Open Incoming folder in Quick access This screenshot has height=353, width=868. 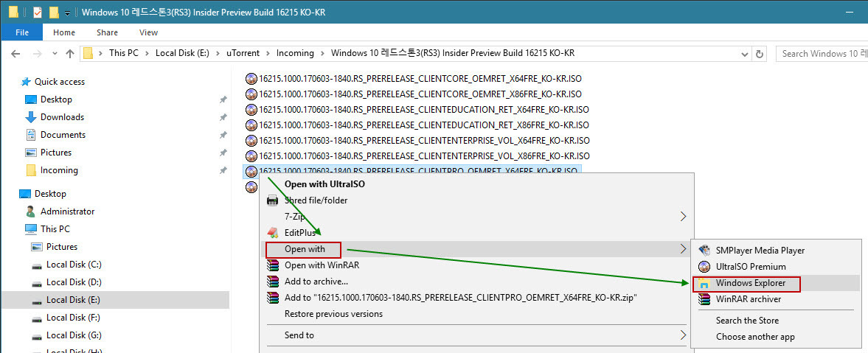pos(59,169)
